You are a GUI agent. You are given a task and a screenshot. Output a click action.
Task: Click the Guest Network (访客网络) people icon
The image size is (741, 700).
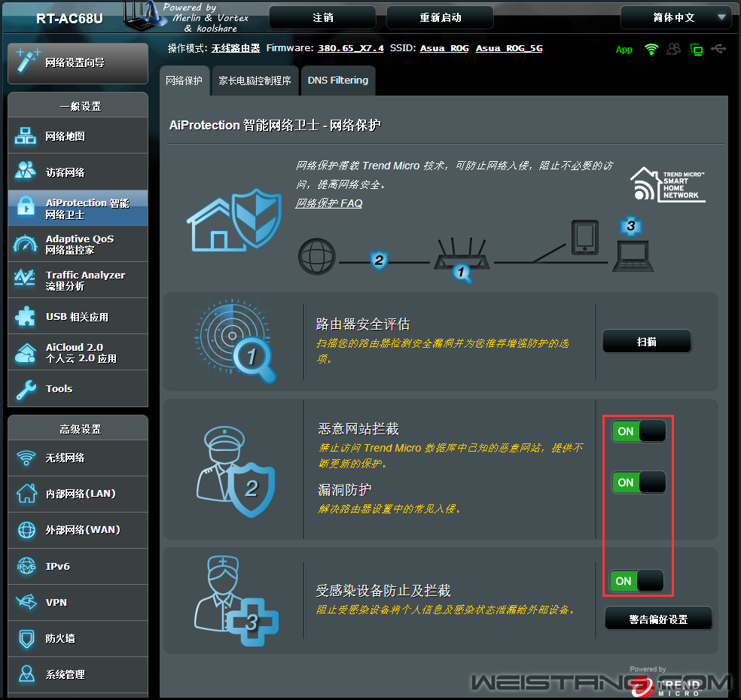click(x=26, y=171)
